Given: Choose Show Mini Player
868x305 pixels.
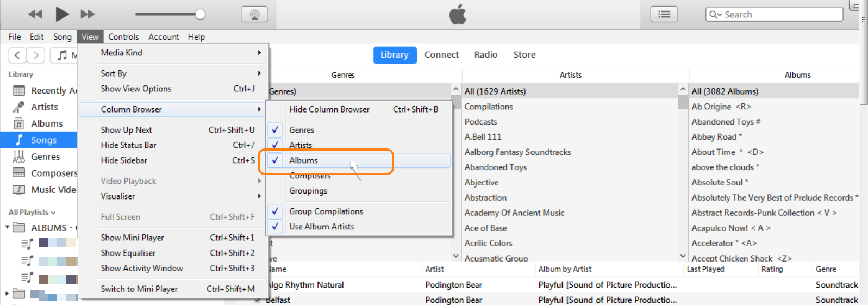Looking at the screenshot, I should [174, 238].
